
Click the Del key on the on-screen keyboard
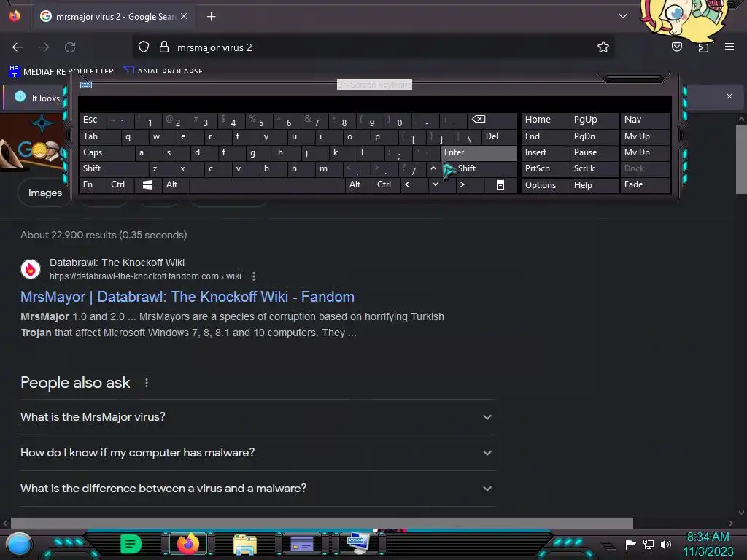pyautogui.click(x=499, y=136)
